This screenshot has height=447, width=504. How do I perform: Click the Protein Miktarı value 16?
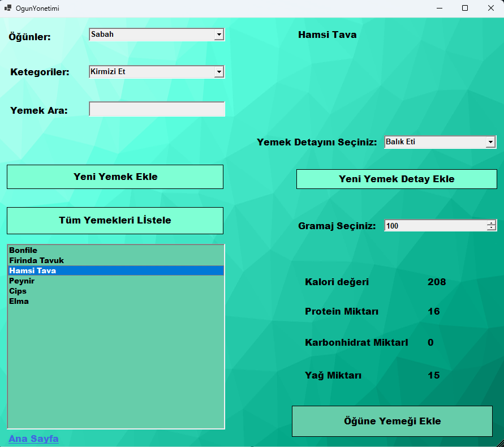pos(434,311)
